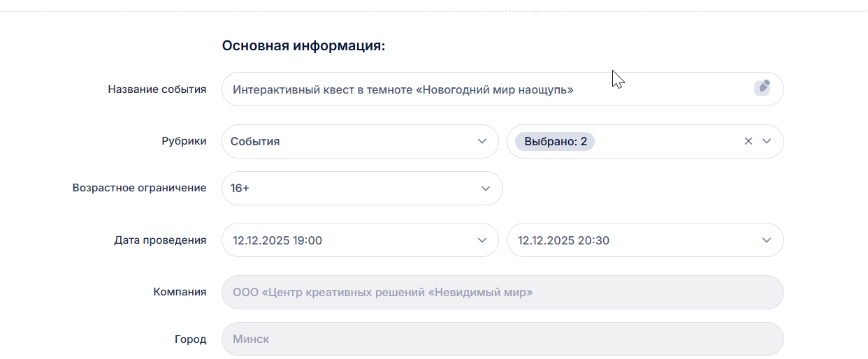Click the «Выбрано: 2» selection chip
The width and height of the screenshot is (868, 359).
pyautogui.click(x=555, y=141)
